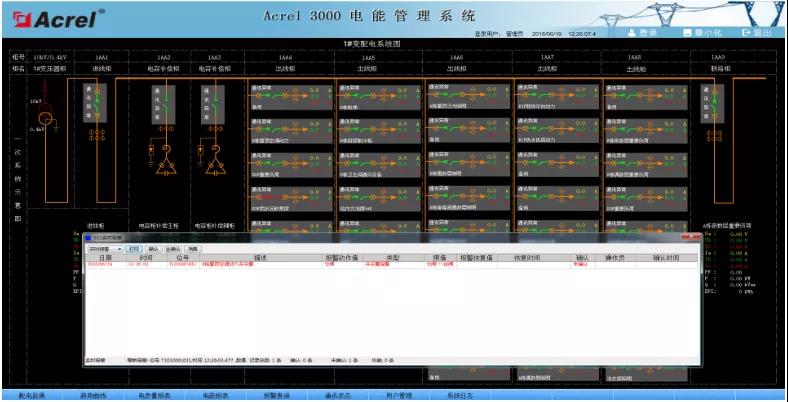The width and height of the screenshot is (788, 402).
Task: Click the 退出 exit button in header
Action: pyautogui.click(x=757, y=33)
